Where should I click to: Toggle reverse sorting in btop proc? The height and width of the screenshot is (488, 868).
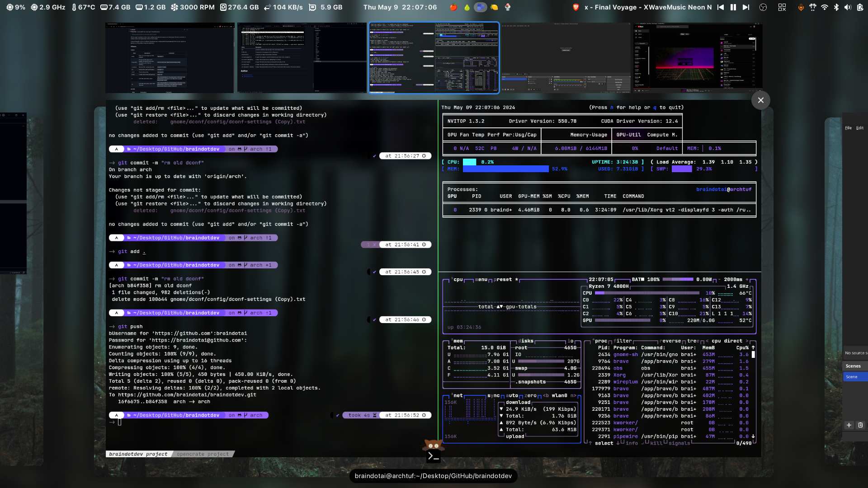(x=671, y=341)
